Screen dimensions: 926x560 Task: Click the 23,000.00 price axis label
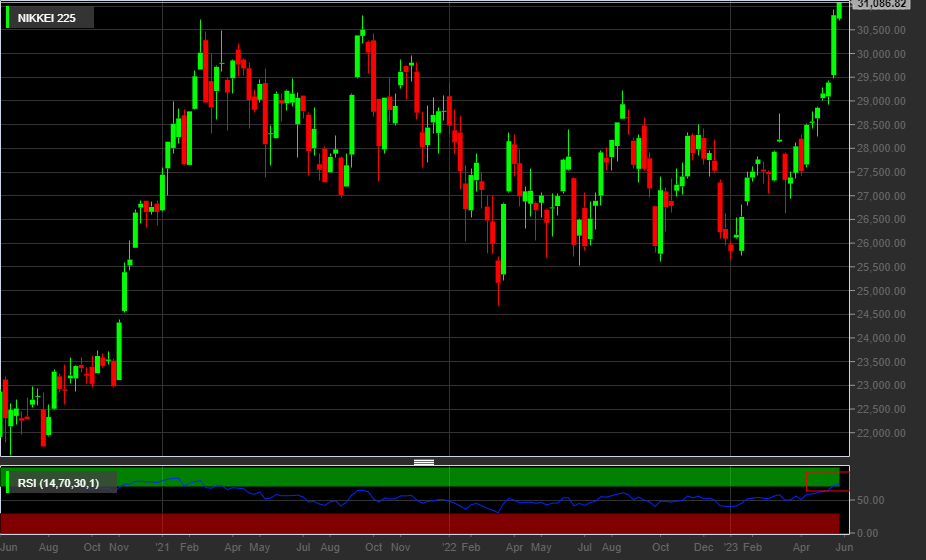click(x=881, y=385)
